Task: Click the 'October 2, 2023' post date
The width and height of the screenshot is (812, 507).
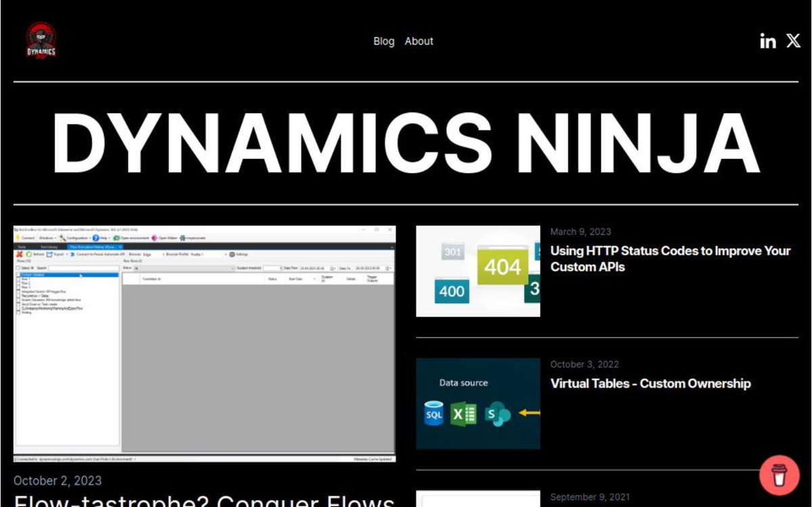Action: point(58,481)
